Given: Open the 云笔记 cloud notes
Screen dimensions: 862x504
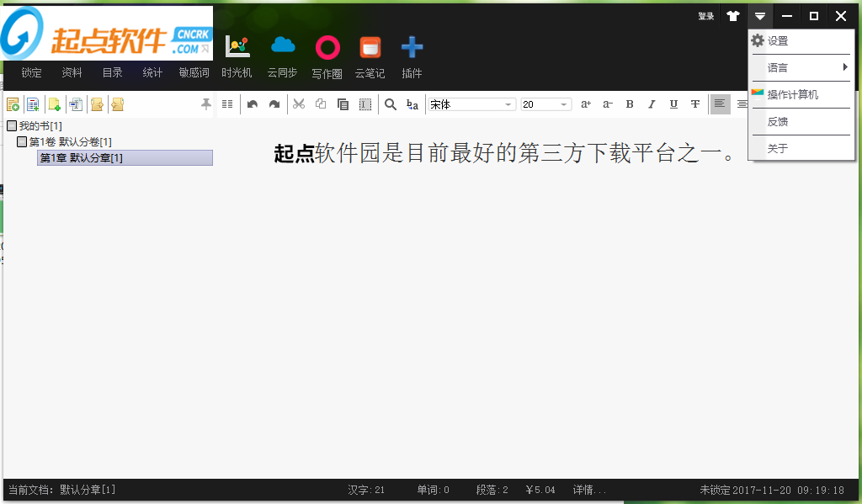Looking at the screenshot, I should pyautogui.click(x=370, y=48).
